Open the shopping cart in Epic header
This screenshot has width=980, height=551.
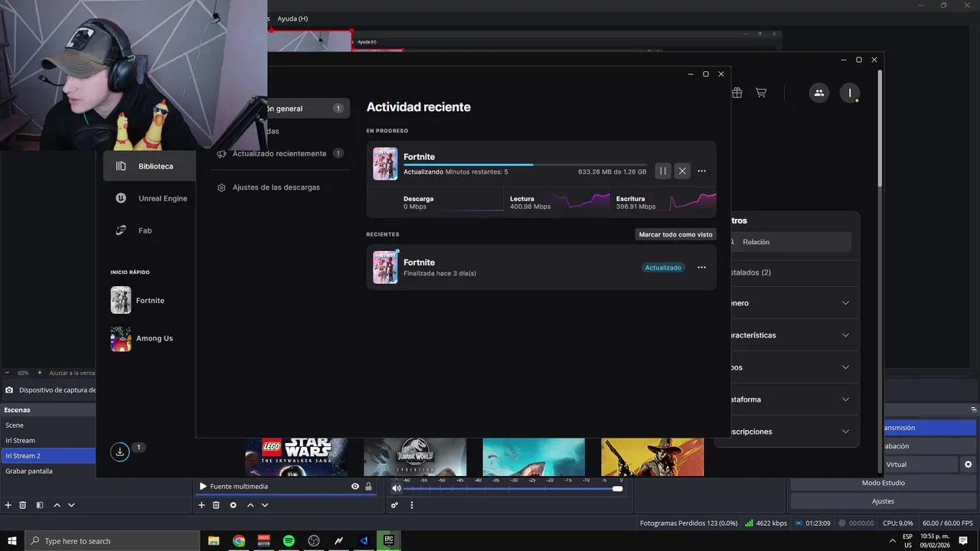pos(761,93)
